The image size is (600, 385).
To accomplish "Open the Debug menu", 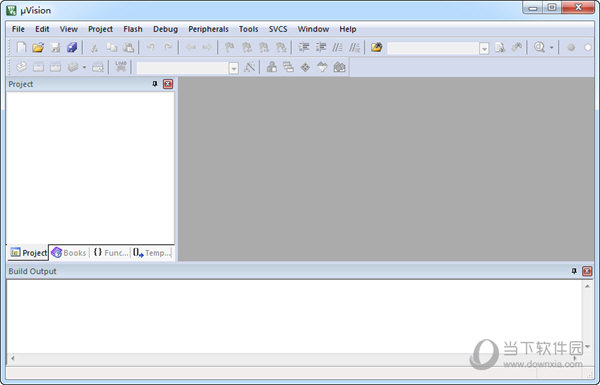I will tap(165, 29).
